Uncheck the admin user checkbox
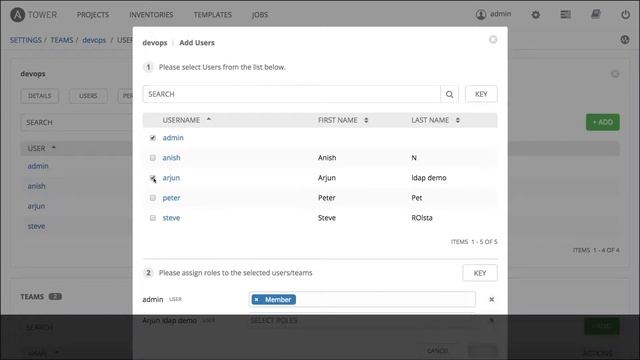The image size is (640, 360). click(x=153, y=138)
